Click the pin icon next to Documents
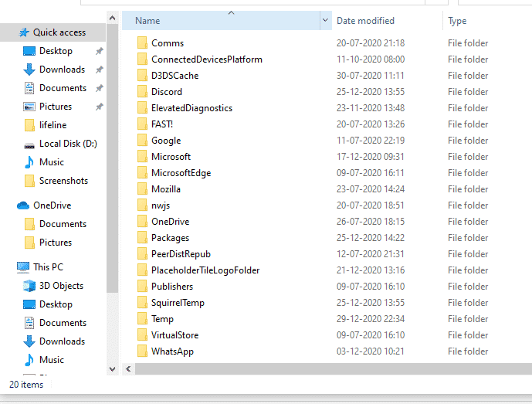Viewport: 532px width, 404px height. pos(99,88)
